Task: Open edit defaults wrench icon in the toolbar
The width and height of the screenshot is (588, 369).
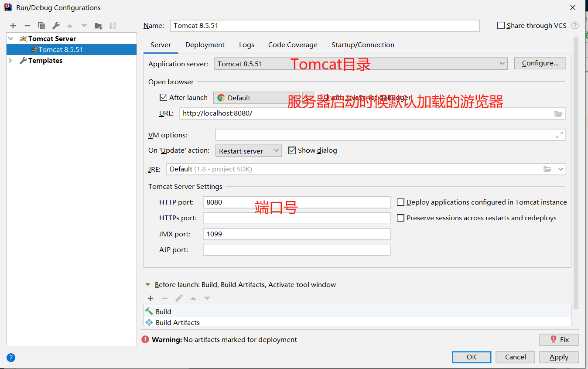Action: click(56, 26)
